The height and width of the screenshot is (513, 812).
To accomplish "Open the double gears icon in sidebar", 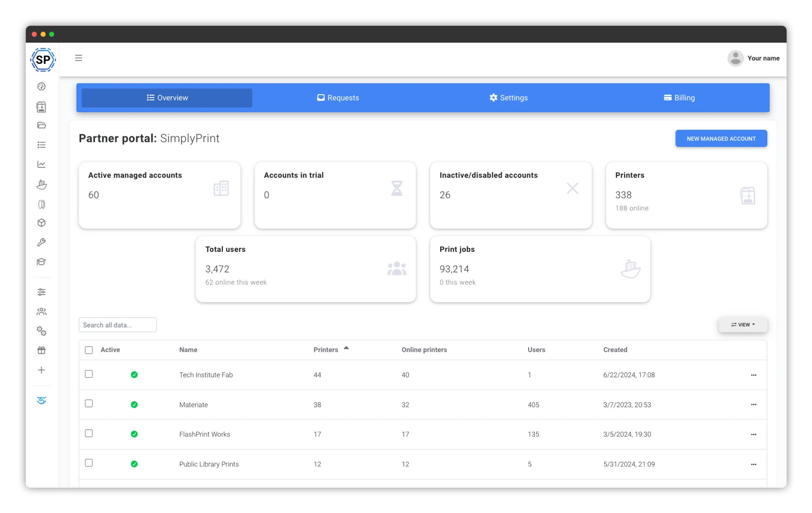I will [x=41, y=331].
